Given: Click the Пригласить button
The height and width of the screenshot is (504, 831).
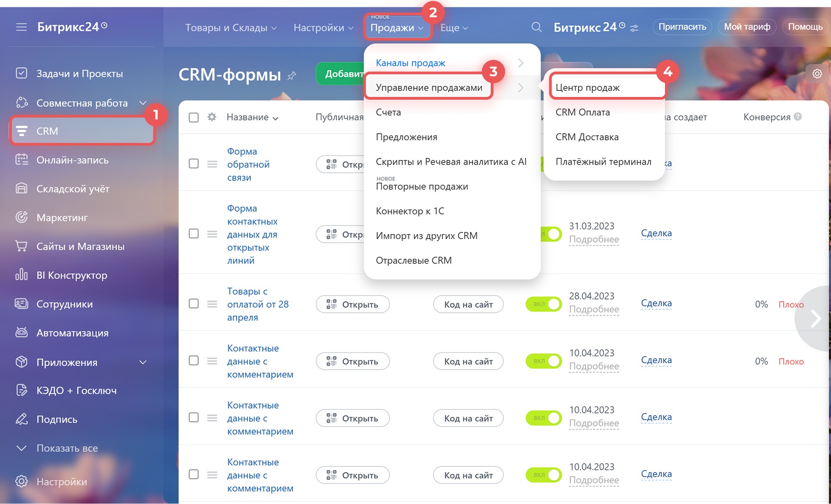Looking at the screenshot, I should pyautogui.click(x=682, y=27).
